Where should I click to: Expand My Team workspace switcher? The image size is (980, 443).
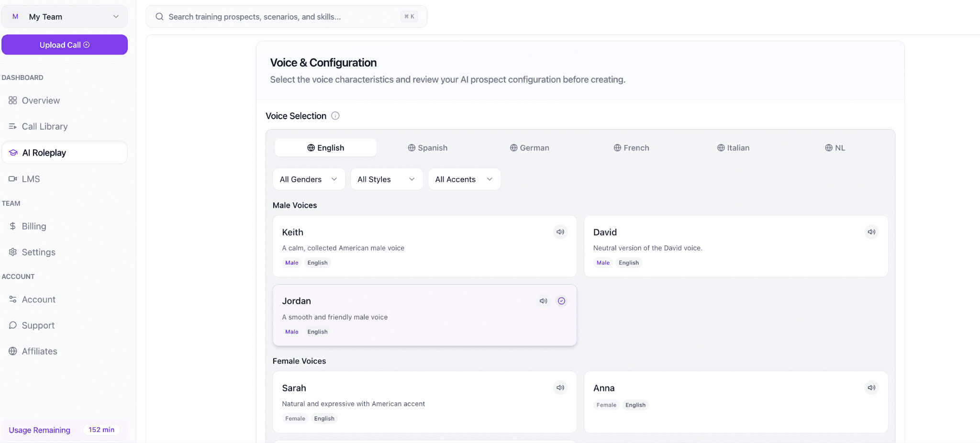[x=65, y=17]
